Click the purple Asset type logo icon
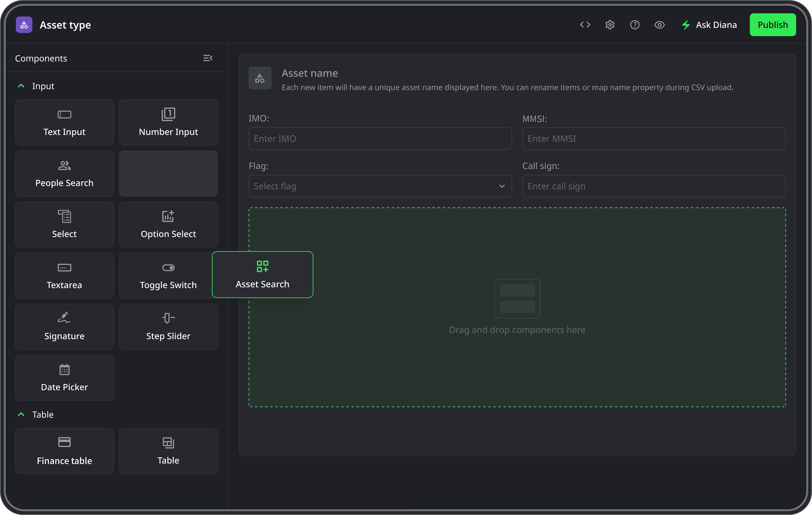 tap(24, 25)
